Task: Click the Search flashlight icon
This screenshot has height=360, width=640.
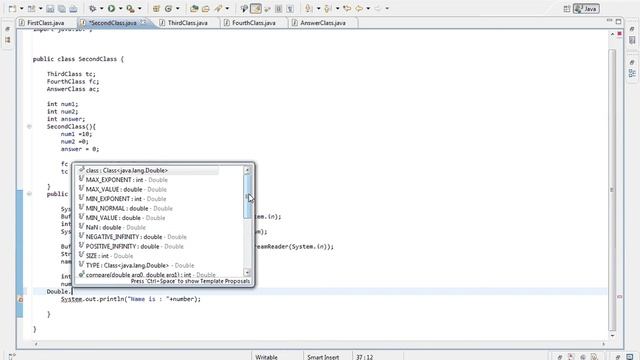Action: coord(219,8)
